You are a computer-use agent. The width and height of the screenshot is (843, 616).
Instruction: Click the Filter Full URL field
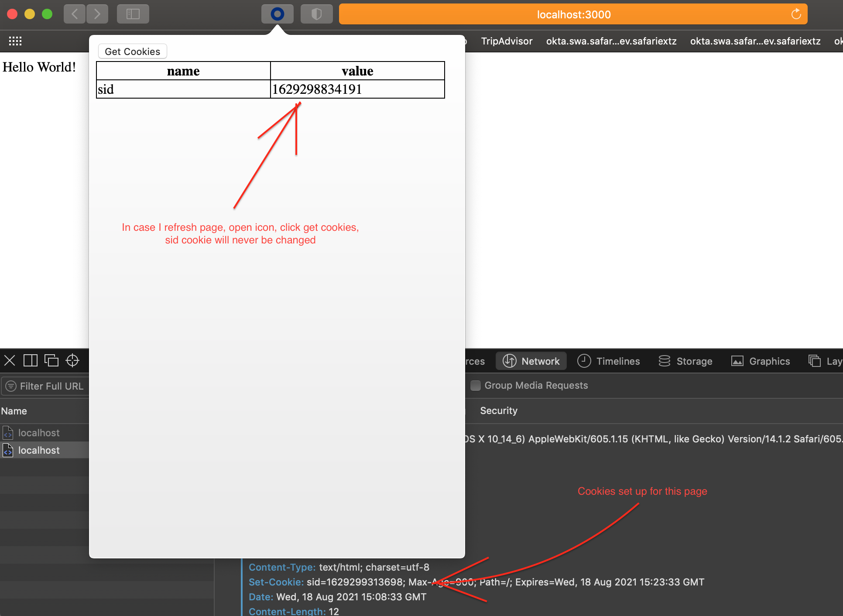[51, 386]
